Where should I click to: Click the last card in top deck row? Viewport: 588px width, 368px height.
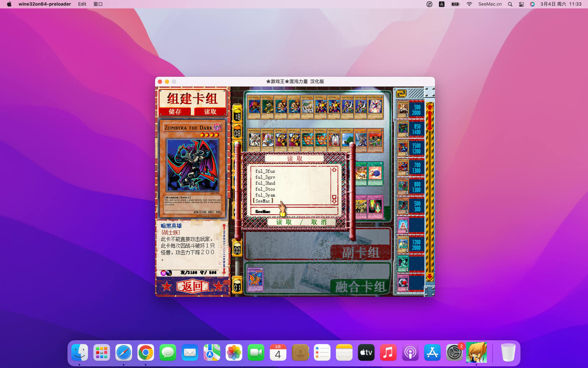pyautogui.click(x=375, y=107)
